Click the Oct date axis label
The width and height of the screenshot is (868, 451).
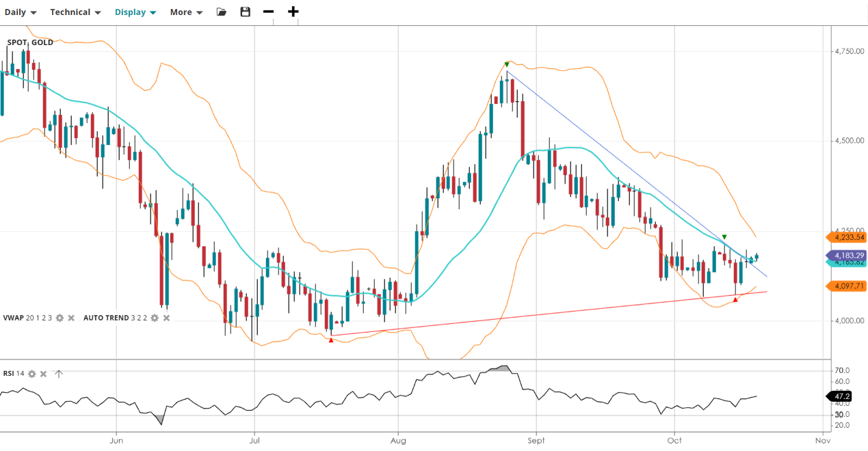click(x=674, y=441)
